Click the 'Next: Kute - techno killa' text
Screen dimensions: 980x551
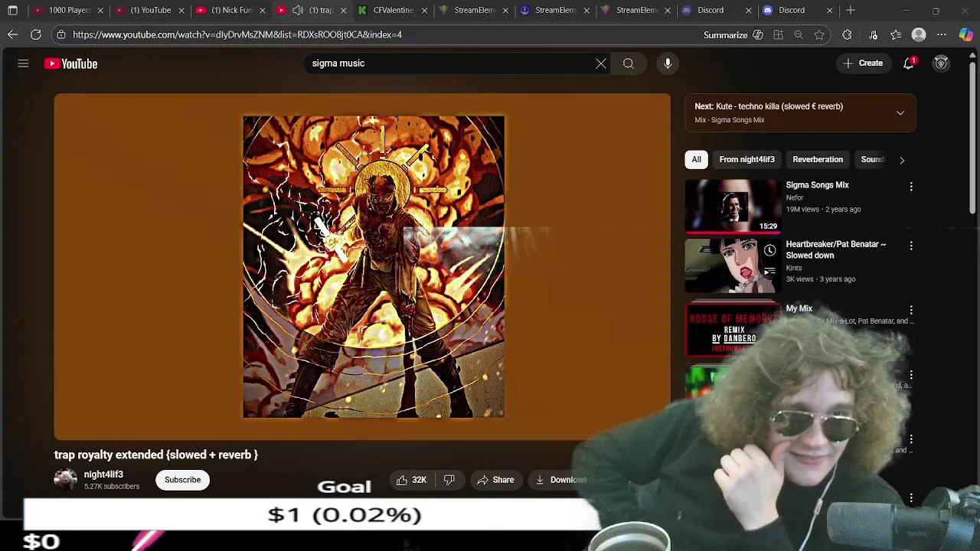click(x=769, y=106)
